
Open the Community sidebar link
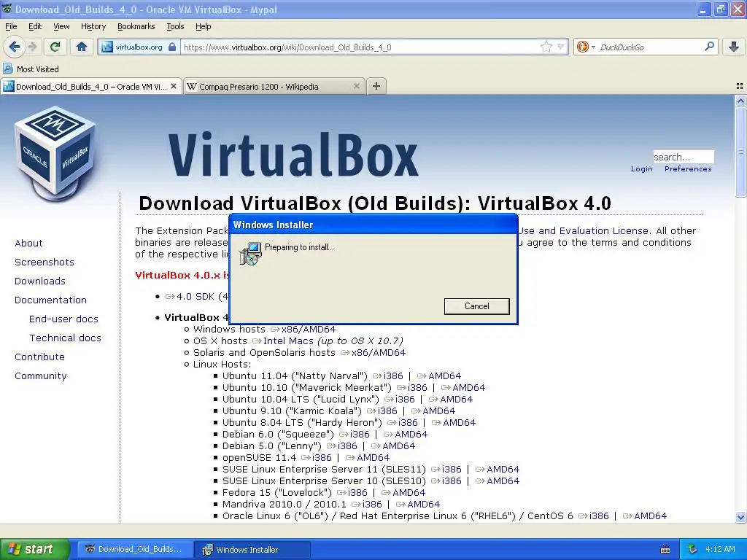(41, 376)
